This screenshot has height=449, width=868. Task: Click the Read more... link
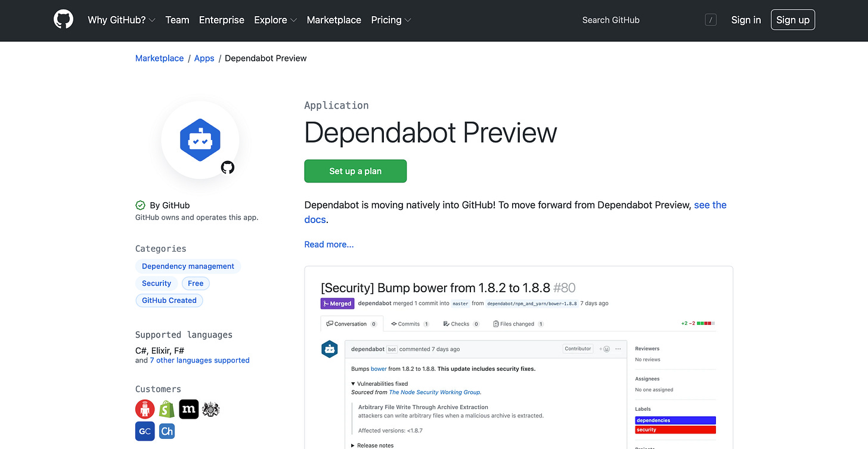click(x=329, y=244)
